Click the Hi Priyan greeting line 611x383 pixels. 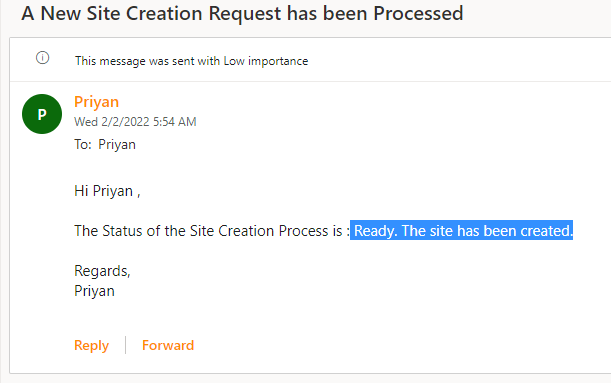point(107,191)
